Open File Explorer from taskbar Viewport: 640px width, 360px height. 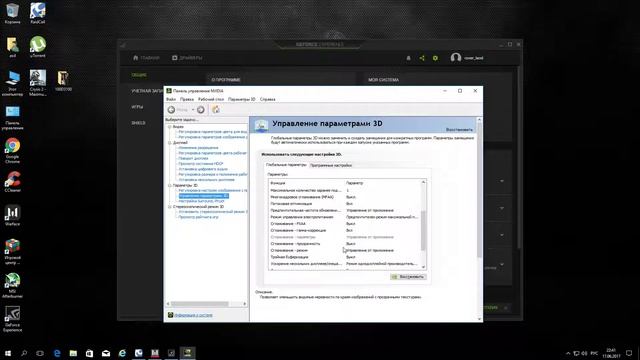(x=73, y=353)
